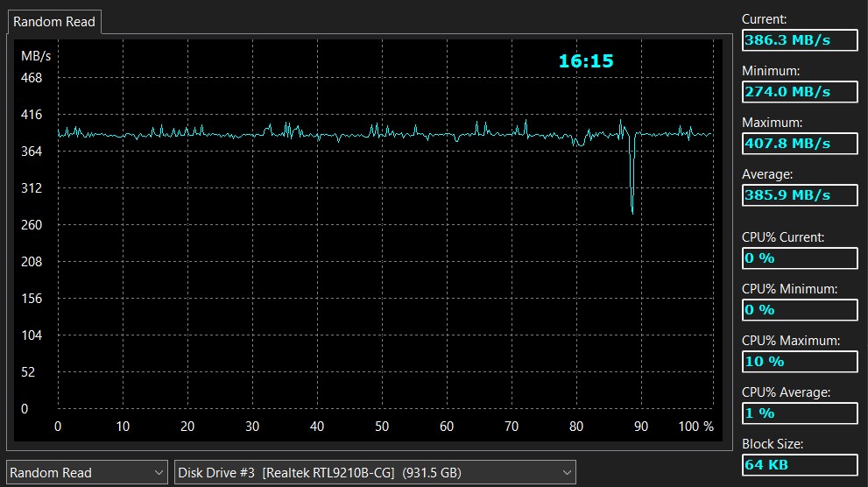Click the Block Size: label
The width and height of the screenshot is (868, 487).
click(x=773, y=444)
